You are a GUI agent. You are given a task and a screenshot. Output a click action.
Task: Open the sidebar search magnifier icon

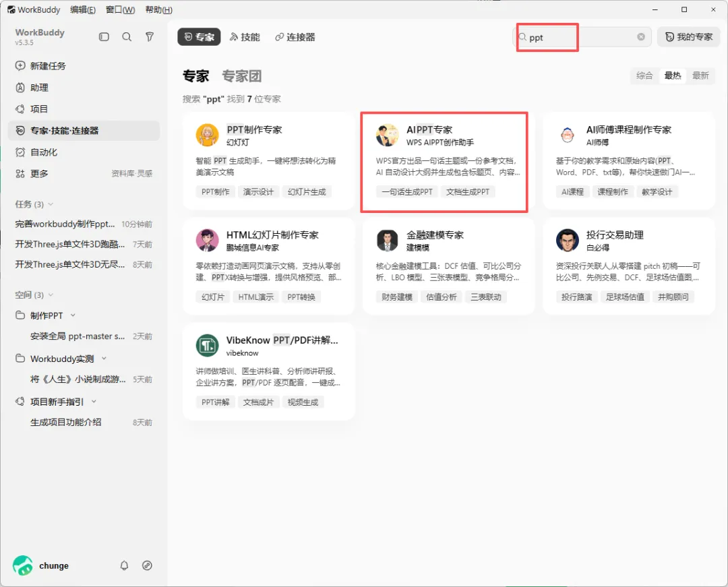coord(127,36)
